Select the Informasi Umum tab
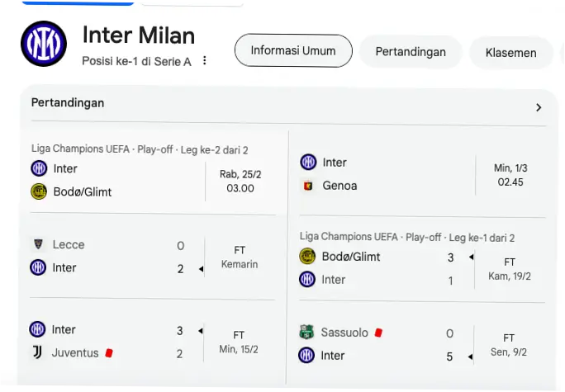Viewport: 565px width, 392px height. tap(293, 51)
